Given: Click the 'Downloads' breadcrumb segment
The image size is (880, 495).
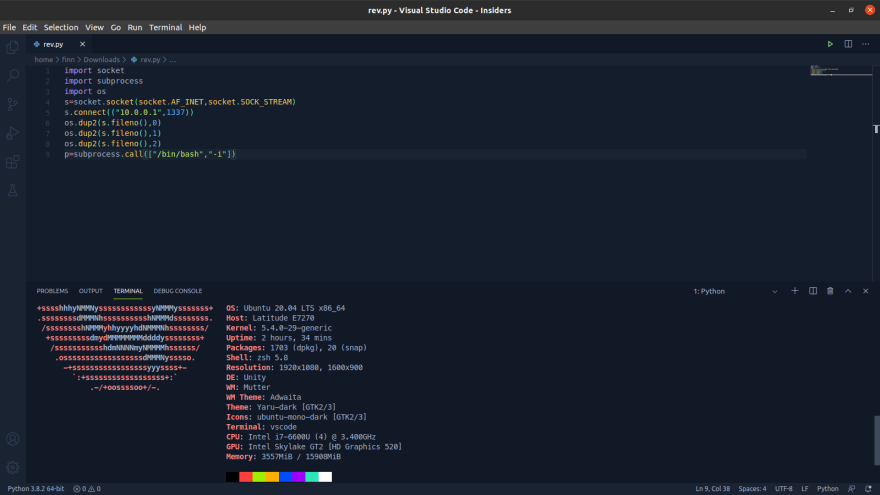Looking at the screenshot, I should click(102, 59).
